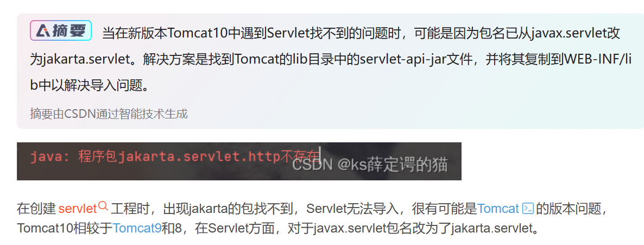644x245 pixels.
Task: Click the A-shaped logo inside the 摘要 badge
Action: (x=43, y=30)
